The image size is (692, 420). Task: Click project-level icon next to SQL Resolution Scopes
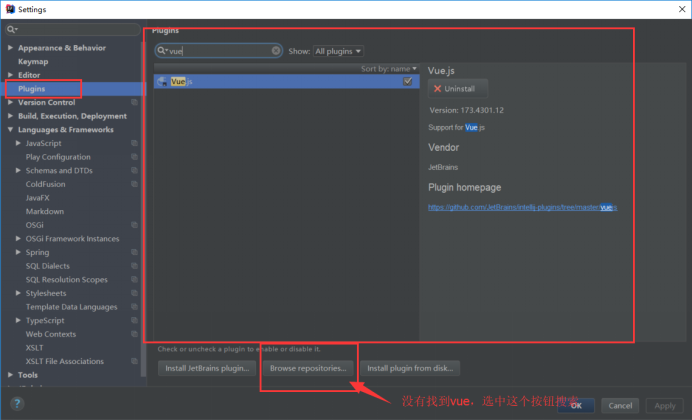pos(135,280)
